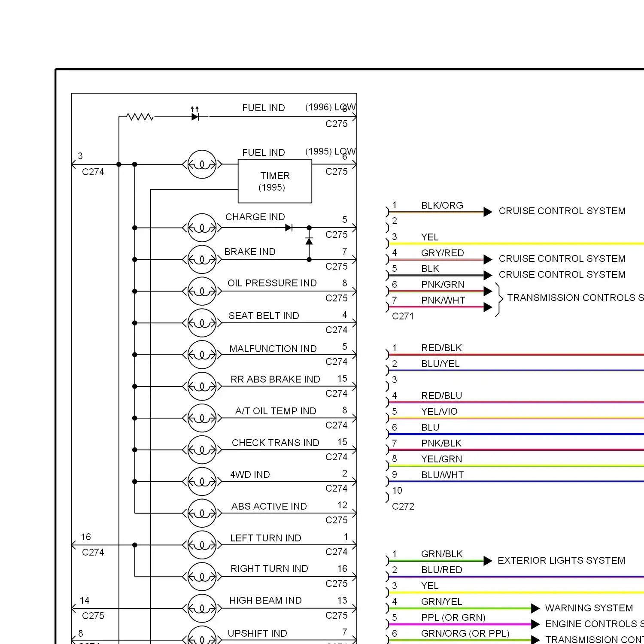Click the CHECK TRANS IND text label
The image size is (644, 644).
pyautogui.click(x=276, y=443)
